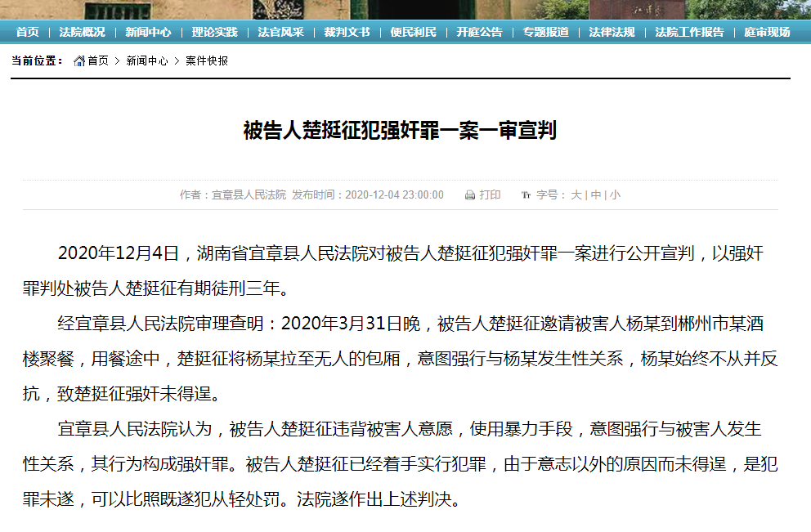Follow the 案件快报 breadcrumb link
This screenshot has height=532, width=811.
pyautogui.click(x=207, y=61)
